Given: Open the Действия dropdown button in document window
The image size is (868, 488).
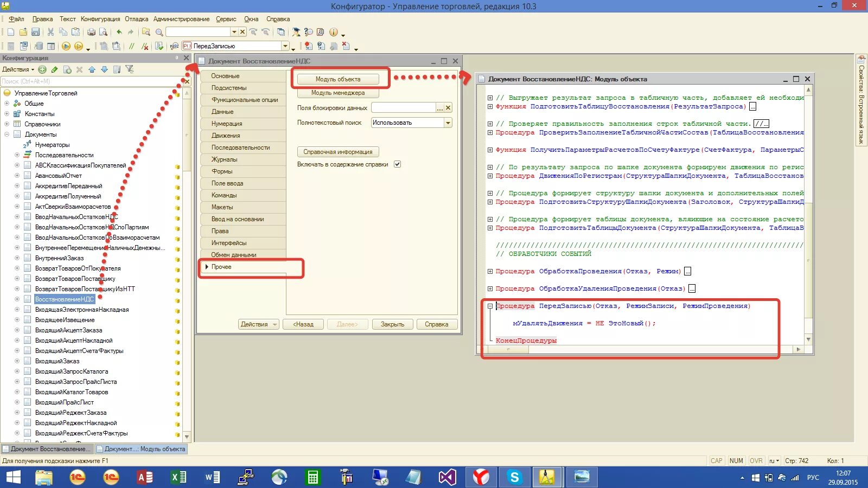Looking at the screenshot, I should 259,324.
